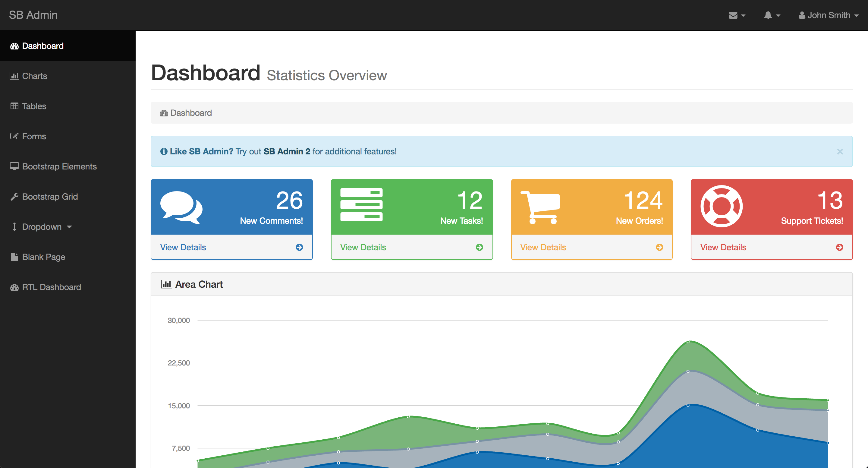Screen dimensions: 868x468
Task: Follow the SB Admin 2 link in alert
Action: point(287,151)
